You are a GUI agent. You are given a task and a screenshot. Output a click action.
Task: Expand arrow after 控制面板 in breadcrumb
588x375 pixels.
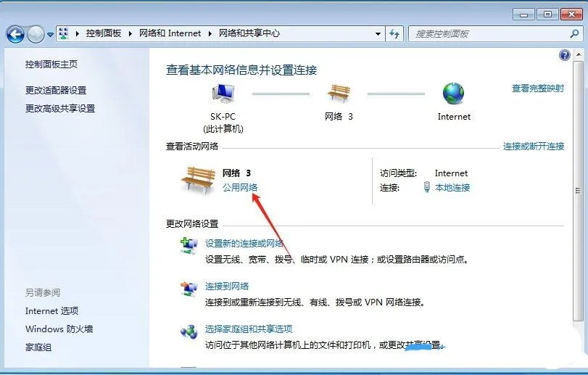coord(131,34)
